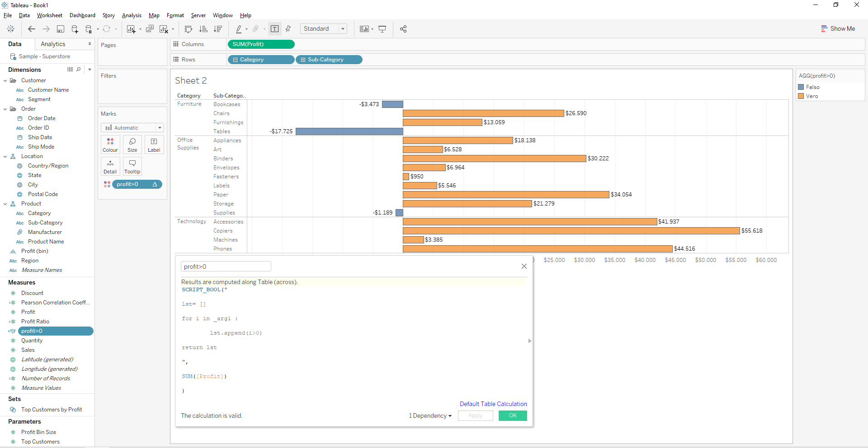Toggle mark labels with the T icon
The image size is (868, 448).
pyautogui.click(x=275, y=28)
